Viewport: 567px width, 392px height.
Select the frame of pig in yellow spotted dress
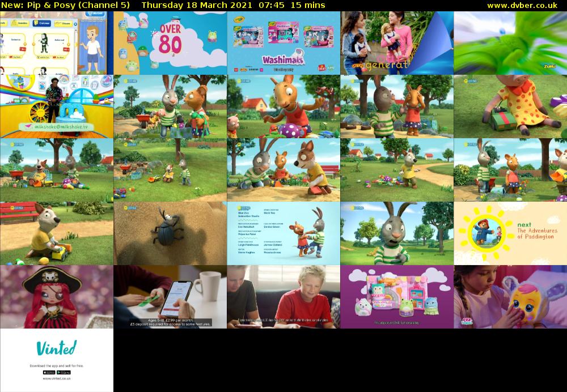(511, 106)
